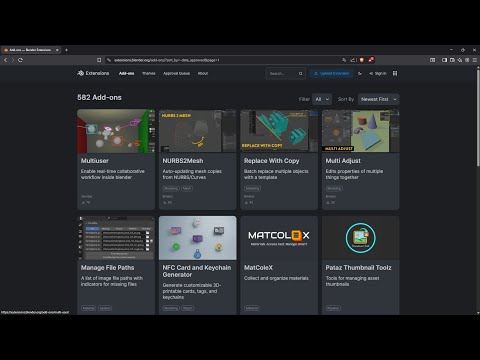Click the tag on Pataz Thumbnail Toolz
This screenshot has width=480, height=360.
333,308
